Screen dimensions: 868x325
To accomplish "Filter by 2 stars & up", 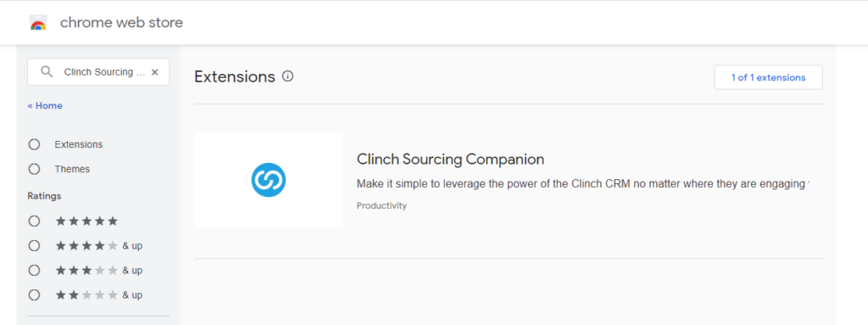I will 34,295.
